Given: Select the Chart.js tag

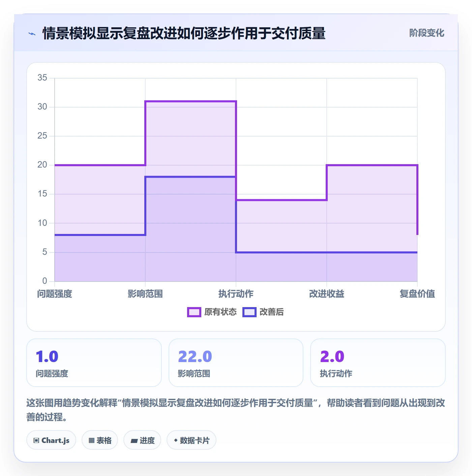Looking at the screenshot, I should pos(51,440).
